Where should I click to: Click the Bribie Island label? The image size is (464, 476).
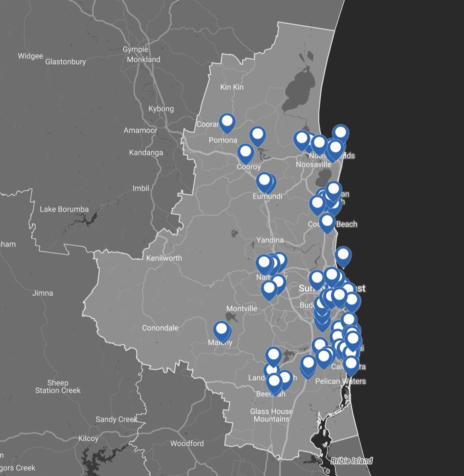351,461
